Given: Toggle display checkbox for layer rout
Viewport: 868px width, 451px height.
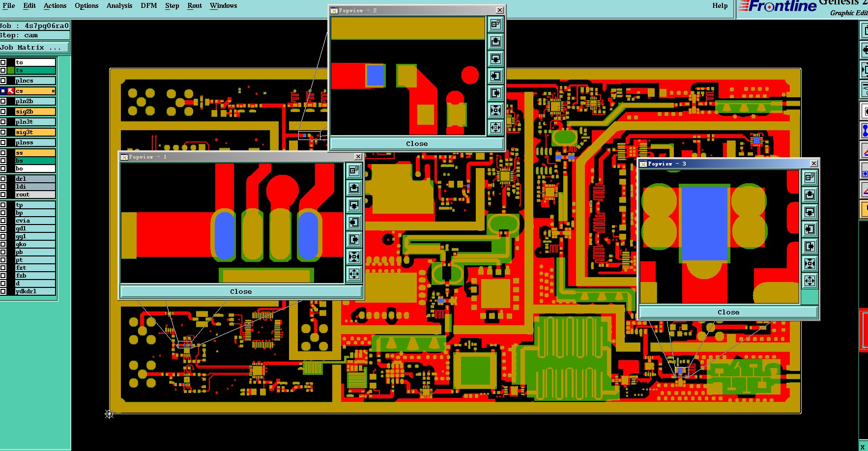Looking at the screenshot, I should tap(3, 195).
